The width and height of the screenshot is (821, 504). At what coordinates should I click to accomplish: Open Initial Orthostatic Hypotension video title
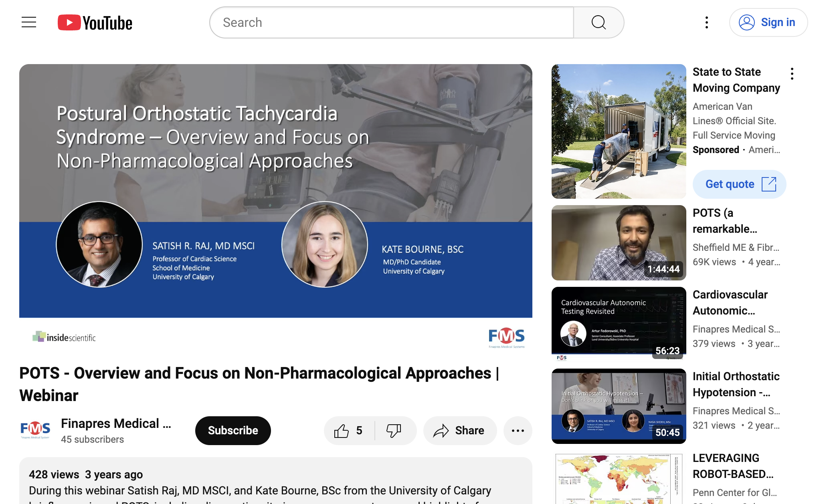736,384
